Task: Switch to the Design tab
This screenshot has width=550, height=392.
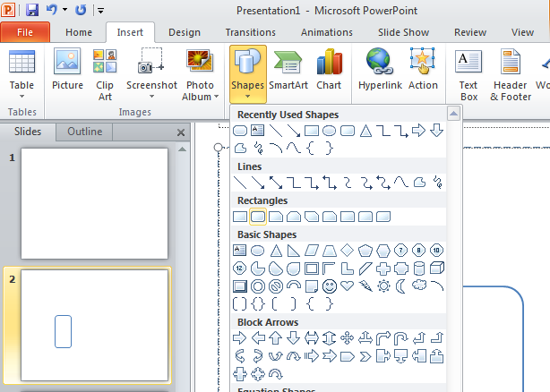Action: click(x=185, y=32)
